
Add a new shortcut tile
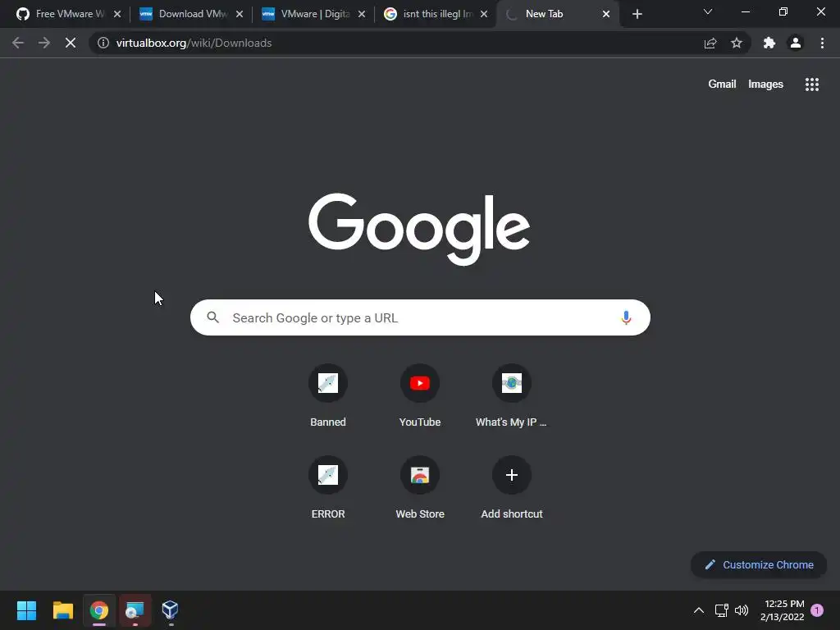point(512,487)
